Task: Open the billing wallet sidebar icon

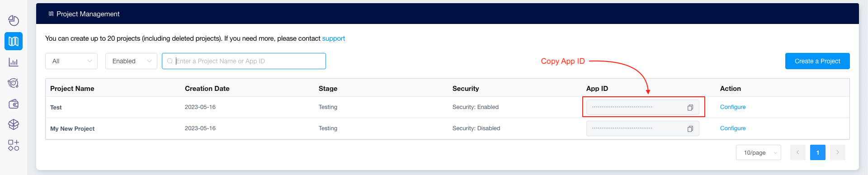Action: coord(14,104)
